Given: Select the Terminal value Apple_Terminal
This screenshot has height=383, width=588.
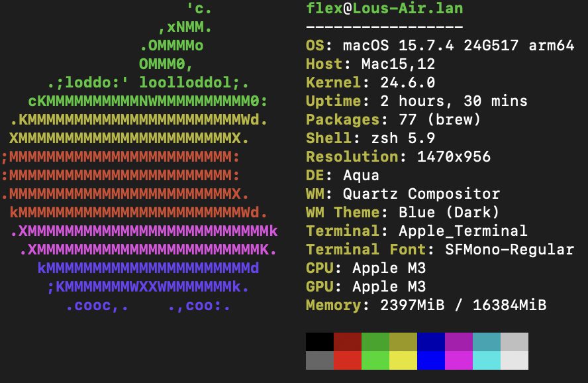Looking at the screenshot, I should click(463, 231).
